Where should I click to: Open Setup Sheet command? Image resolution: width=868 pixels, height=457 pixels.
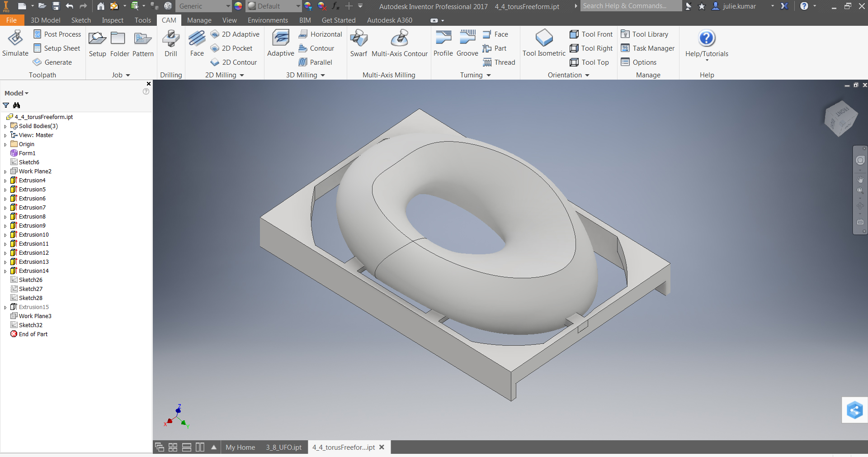[57, 48]
